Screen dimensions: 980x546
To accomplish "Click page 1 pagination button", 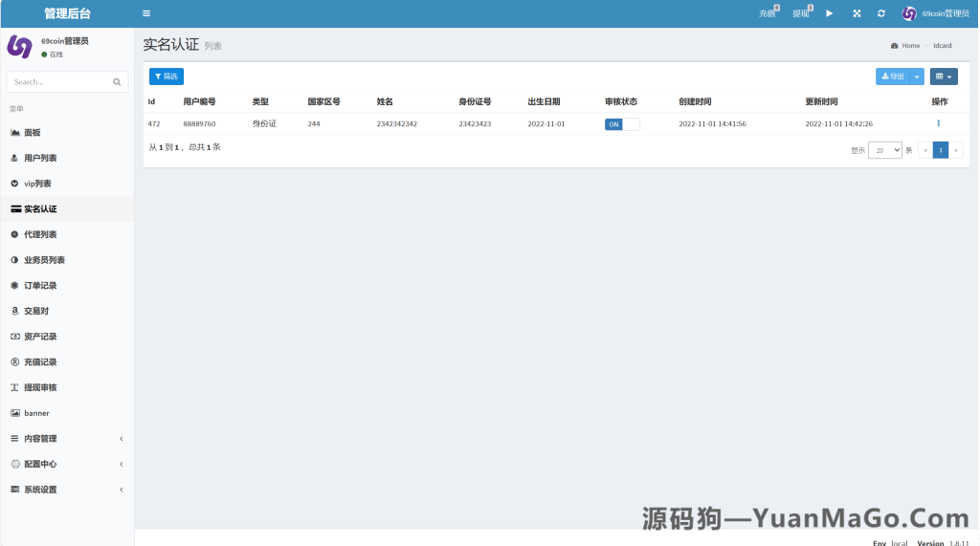I will click(941, 150).
